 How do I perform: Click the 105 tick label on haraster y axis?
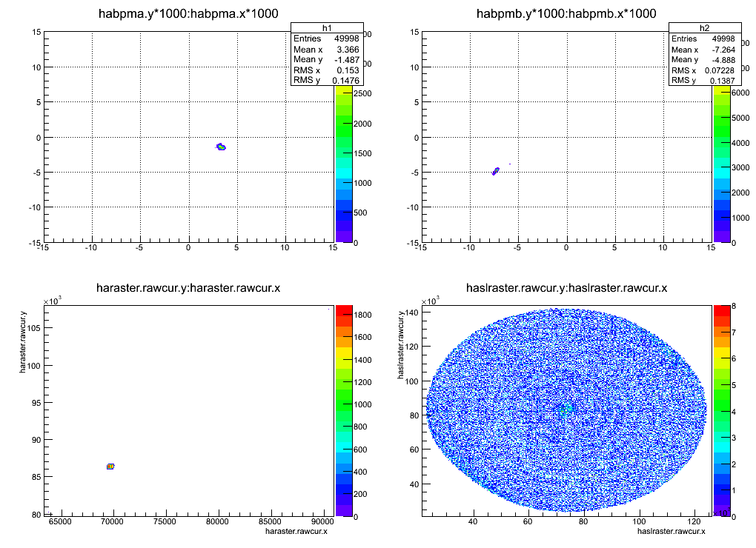click(x=34, y=328)
